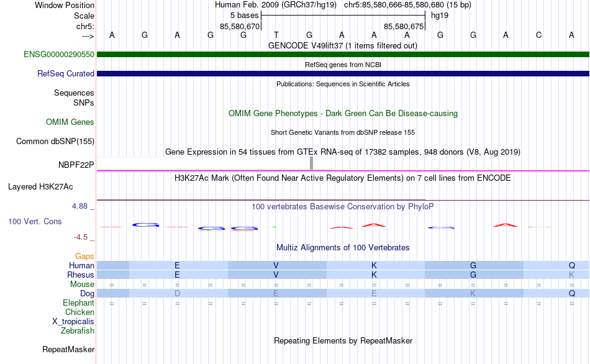Click the X_tropicalis species label
Viewport: 590px width, 364px height.
[73, 322]
